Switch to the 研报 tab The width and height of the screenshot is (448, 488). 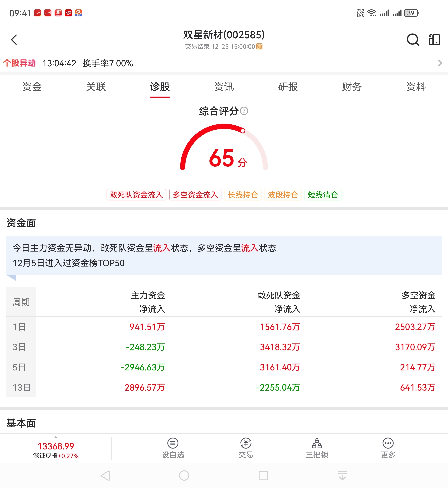tap(288, 87)
